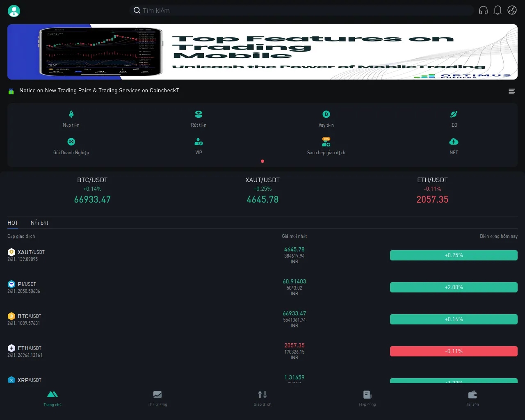Open the notifications bell
This screenshot has width=525, height=420.
pos(498,10)
